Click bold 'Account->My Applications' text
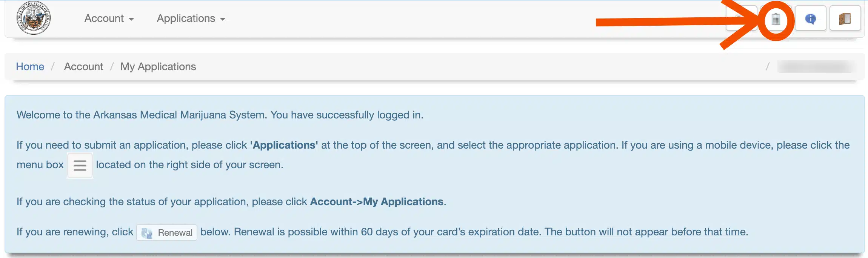Image resolution: width=868 pixels, height=258 pixels. (377, 202)
